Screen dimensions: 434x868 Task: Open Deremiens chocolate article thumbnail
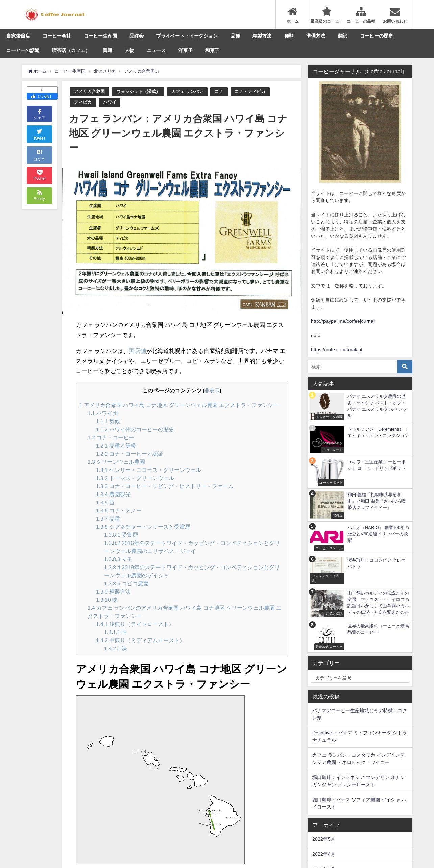(x=327, y=439)
